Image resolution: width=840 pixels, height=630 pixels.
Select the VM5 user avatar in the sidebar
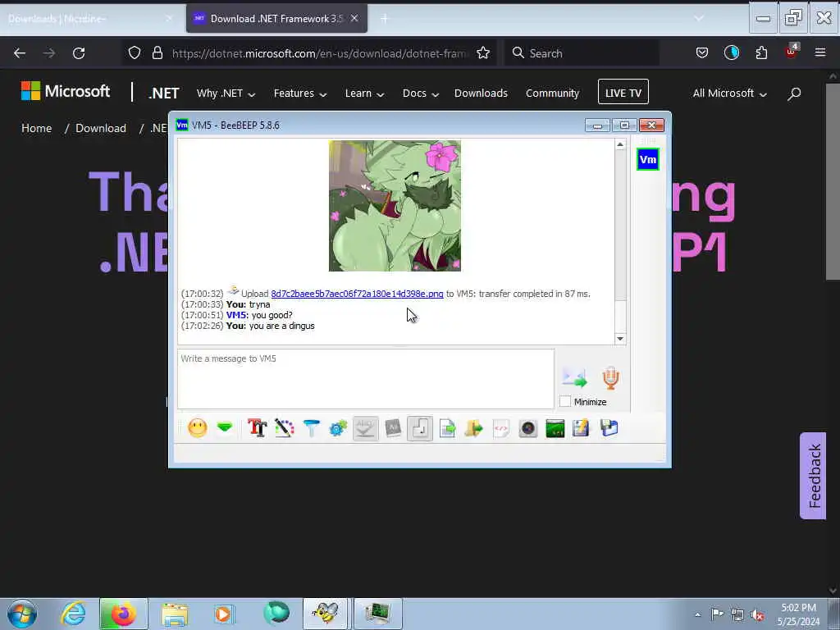tap(648, 159)
